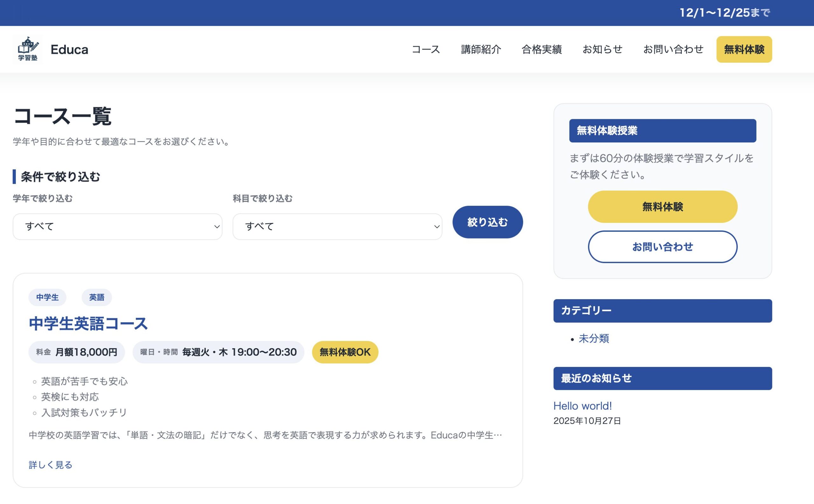Click the outlined お問い合わせ sidebar button
This screenshot has height=504, width=814.
(662, 247)
